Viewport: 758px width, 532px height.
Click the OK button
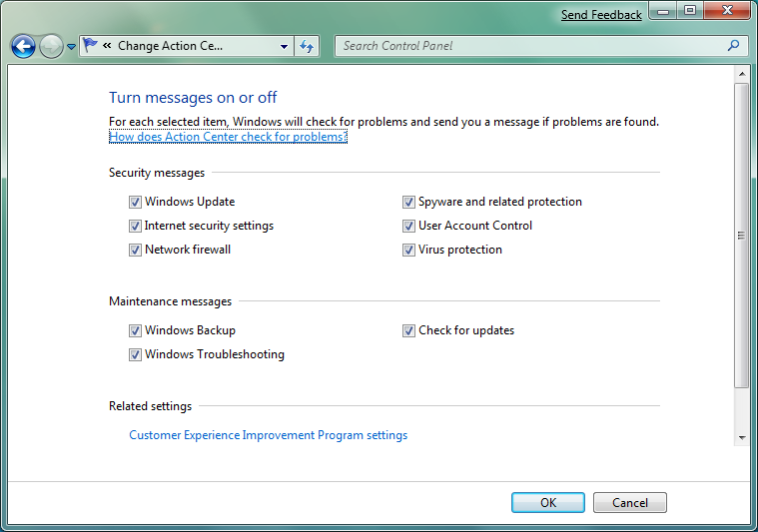tap(548, 502)
